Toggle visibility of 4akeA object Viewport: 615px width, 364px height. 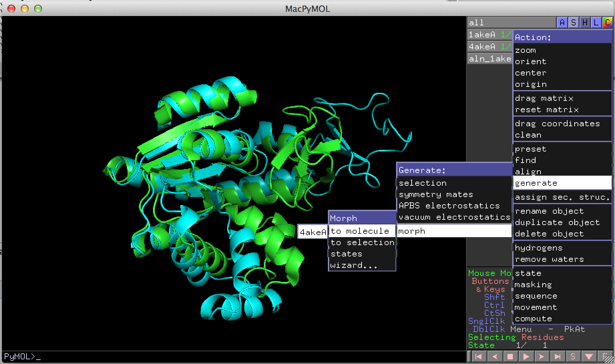click(482, 47)
